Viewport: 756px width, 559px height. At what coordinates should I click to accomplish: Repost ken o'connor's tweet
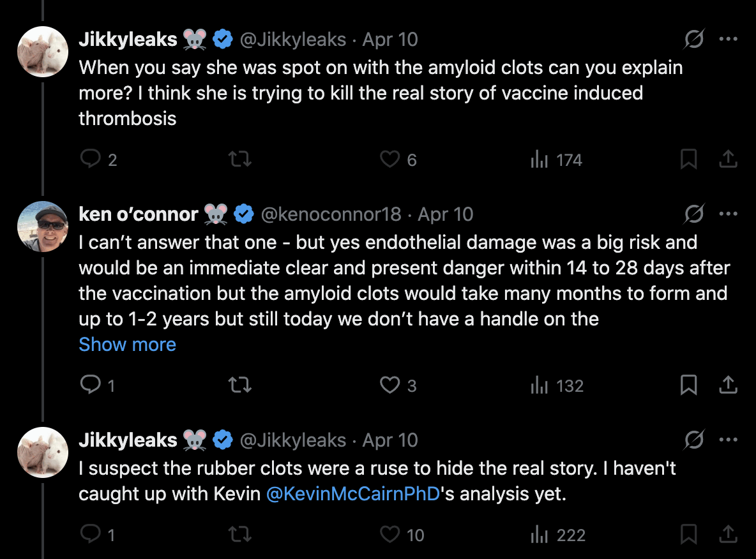239,385
